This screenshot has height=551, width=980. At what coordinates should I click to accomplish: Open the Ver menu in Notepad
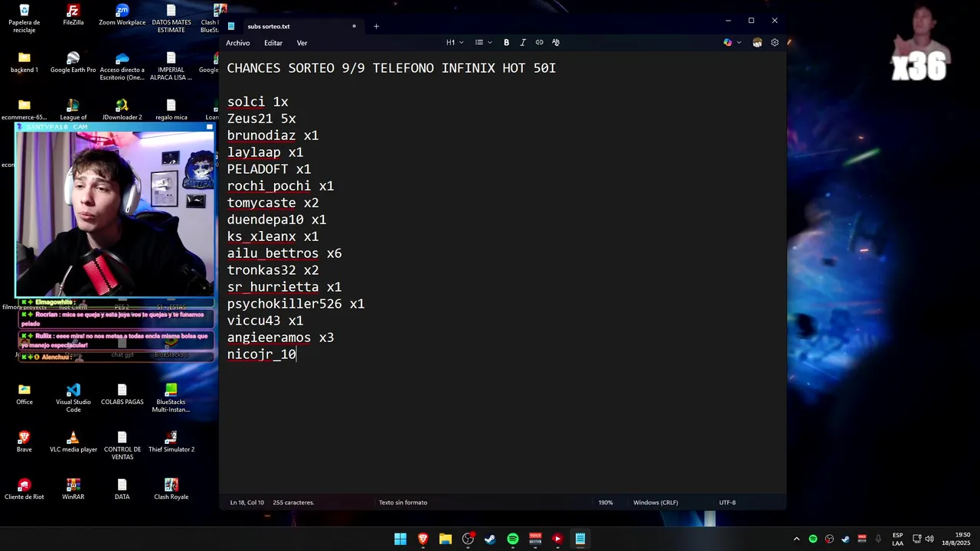point(302,43)
